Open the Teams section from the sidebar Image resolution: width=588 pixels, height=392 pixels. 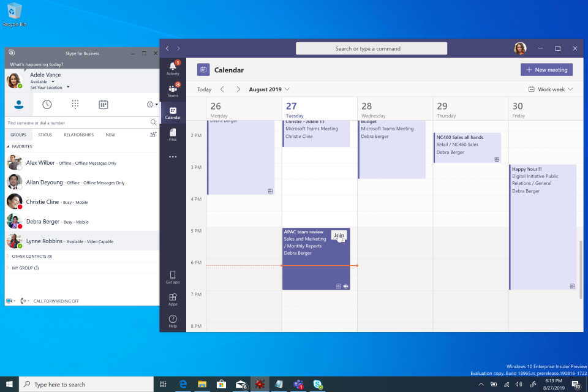173,89
